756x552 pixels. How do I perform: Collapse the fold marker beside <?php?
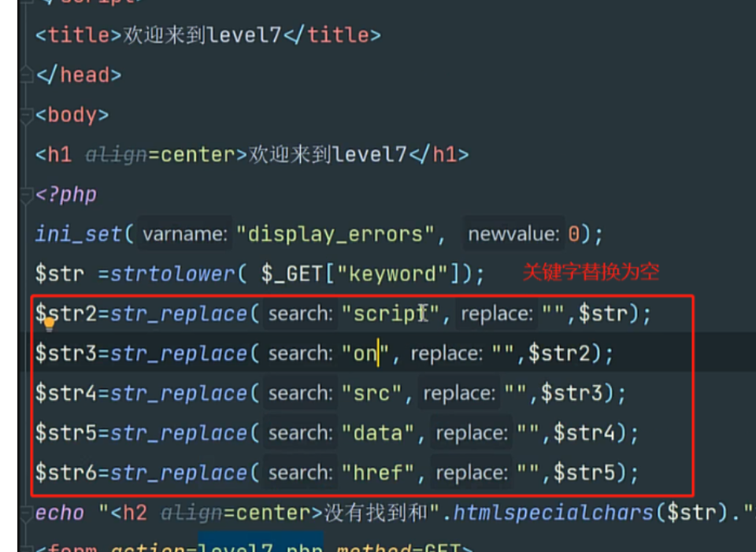pos(25,194)
